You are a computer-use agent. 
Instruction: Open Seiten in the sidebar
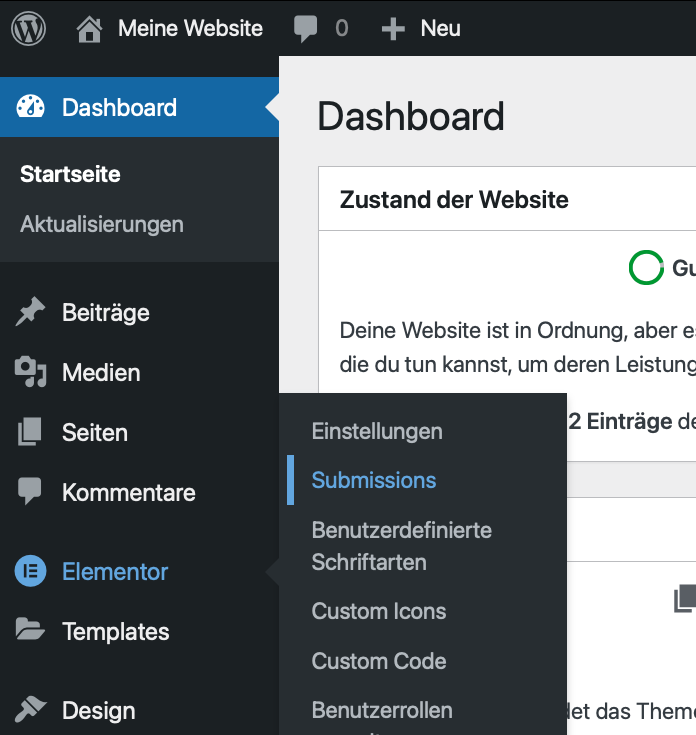(95, 433)
